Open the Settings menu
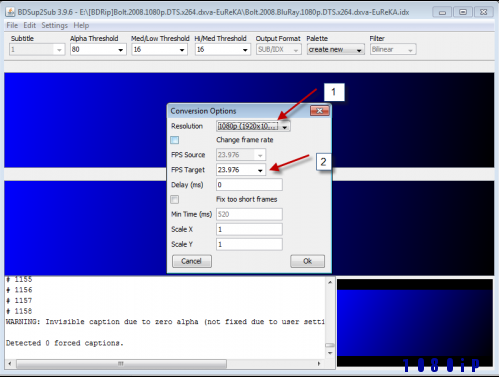 pos(54,26)
